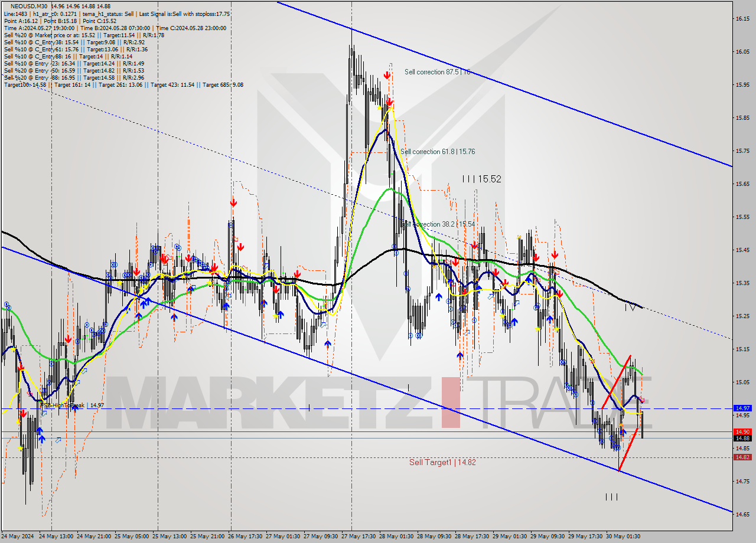Click the 'I V' wave label near black average
This screenshot has height=543, width=756.
(630, 306)
